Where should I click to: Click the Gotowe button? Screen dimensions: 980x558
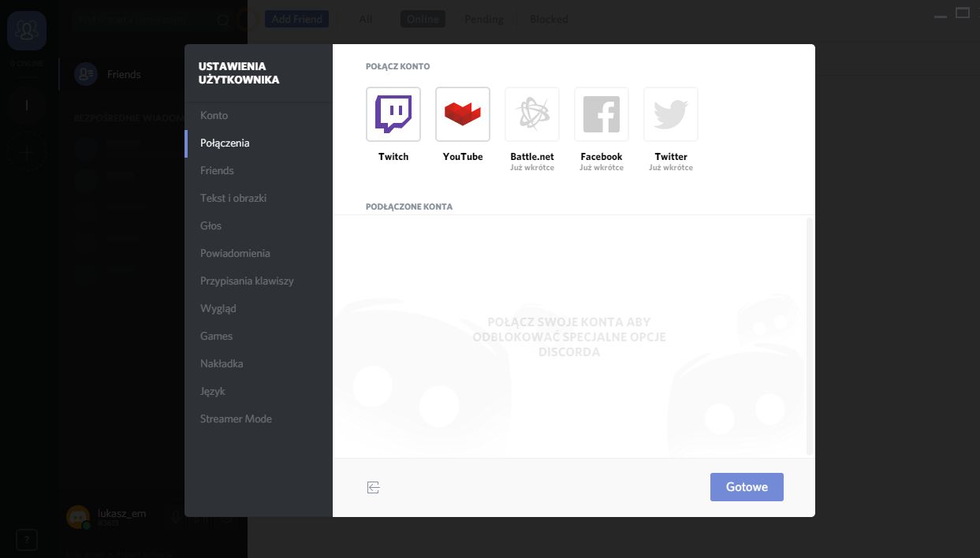point(747,487)
